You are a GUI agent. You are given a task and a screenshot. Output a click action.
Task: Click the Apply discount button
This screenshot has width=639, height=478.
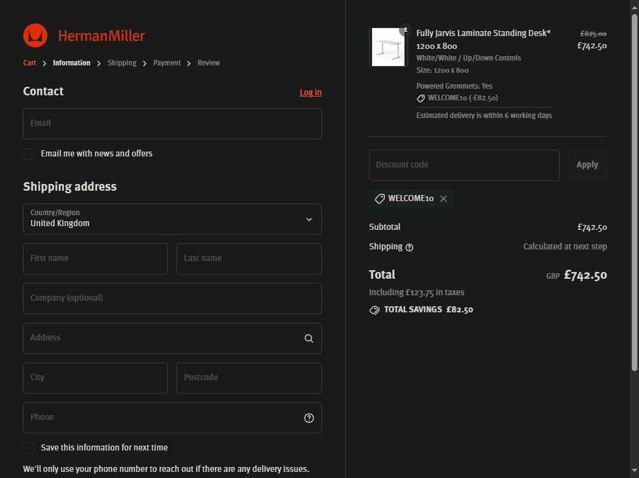coord(587,165)
